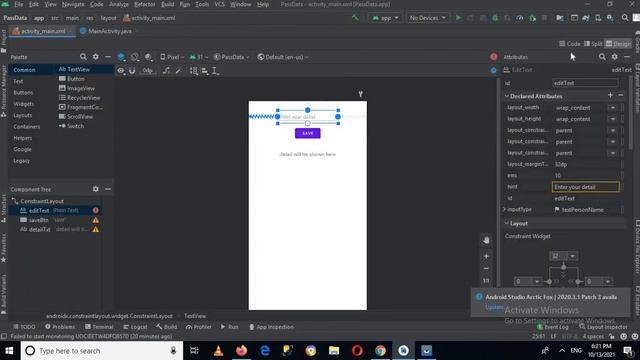Select design surface layers icon
Viewport: 640px width, 360px height.
(x=121, y=57)
